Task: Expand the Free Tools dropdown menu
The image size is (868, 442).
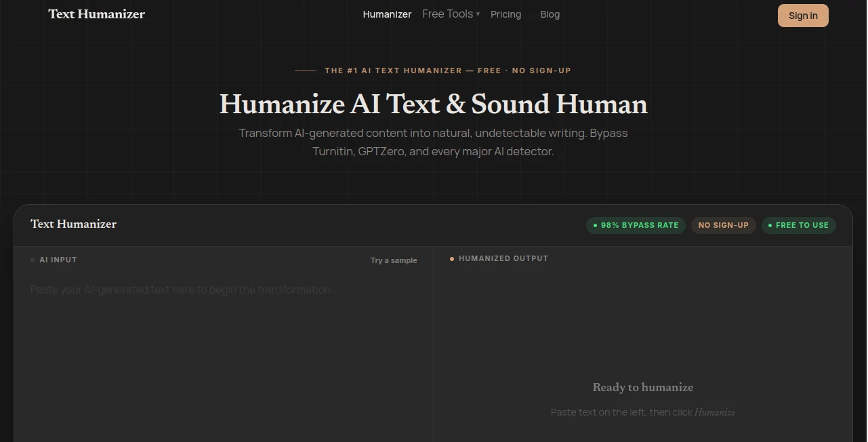Action: point(451,14)
